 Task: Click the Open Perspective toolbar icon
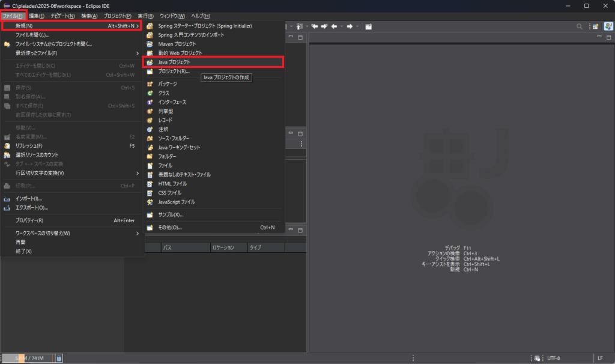click(x=595, y=26)
